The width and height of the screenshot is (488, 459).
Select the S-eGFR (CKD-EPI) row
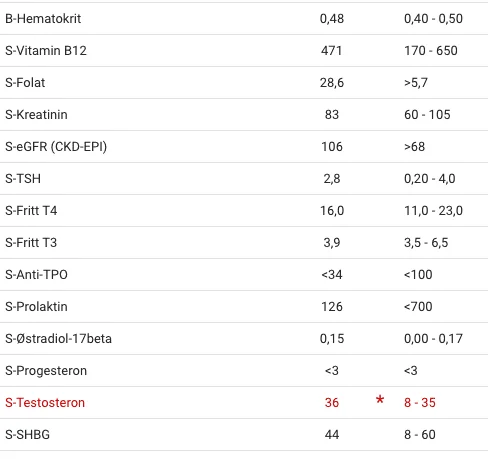(244, 147)
